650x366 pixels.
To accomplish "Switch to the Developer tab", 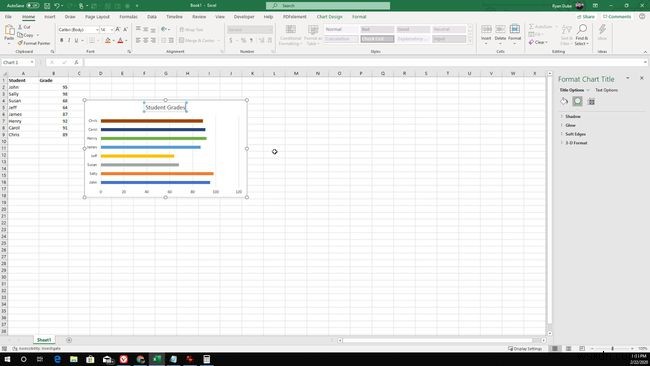I will pyautogui.click(x=244, y=17).
